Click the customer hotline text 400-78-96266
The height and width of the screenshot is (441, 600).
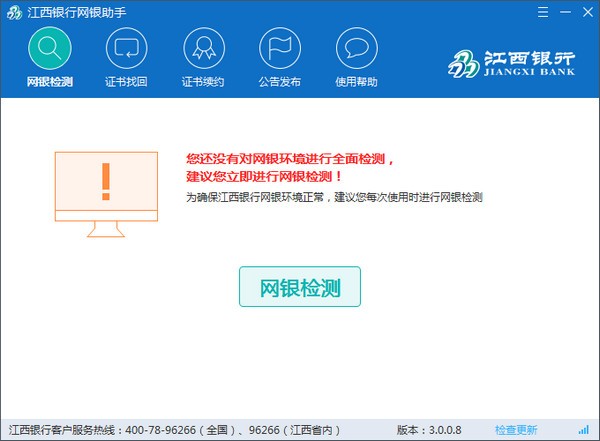click(x=160, y=430)
